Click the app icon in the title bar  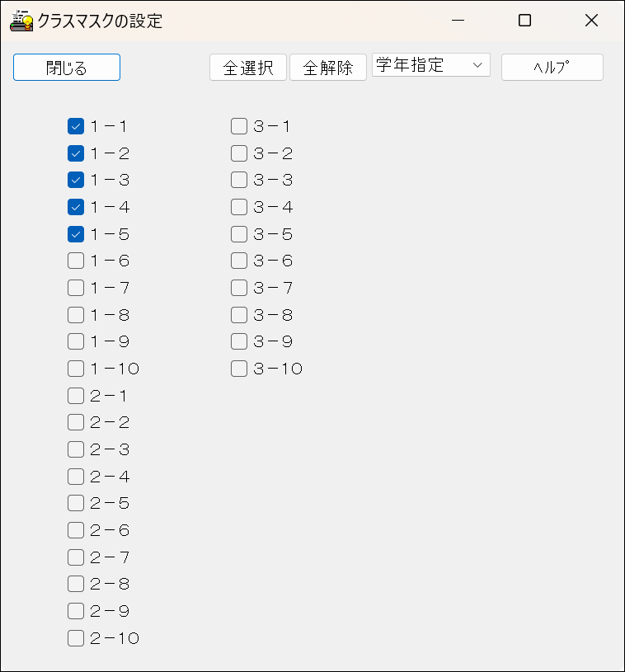point(22,21)
